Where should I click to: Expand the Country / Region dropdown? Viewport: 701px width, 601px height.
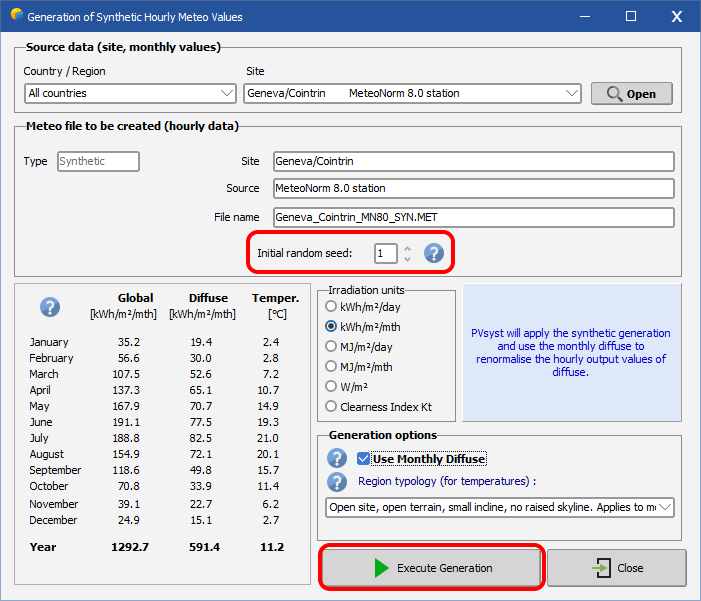click(x=227, y=93)
